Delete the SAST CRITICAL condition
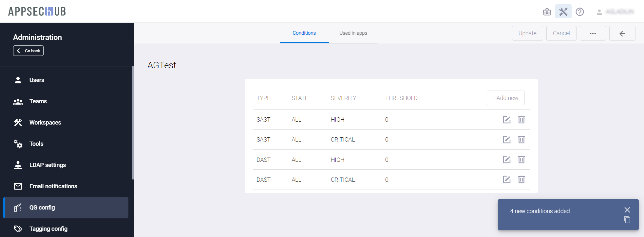The image size is (644, 237). [521, 140]
